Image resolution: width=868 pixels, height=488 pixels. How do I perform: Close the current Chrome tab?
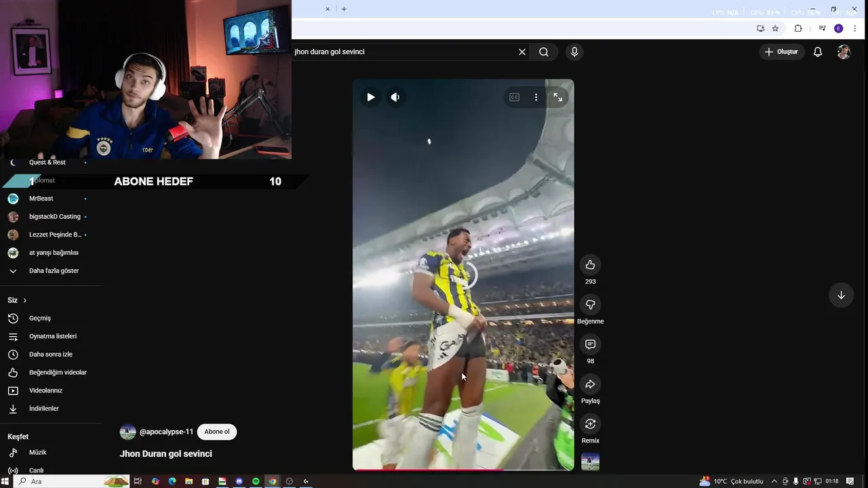pos(328,9)
